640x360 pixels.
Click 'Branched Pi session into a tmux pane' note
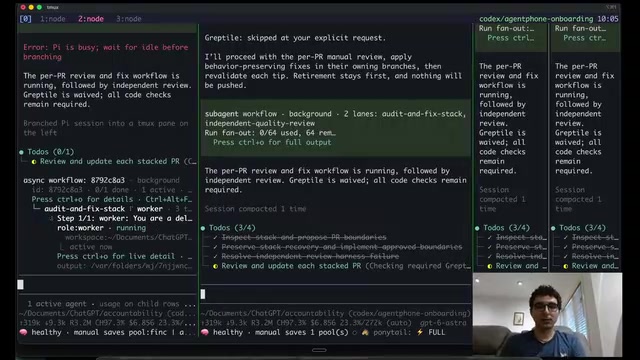point(106,128)
